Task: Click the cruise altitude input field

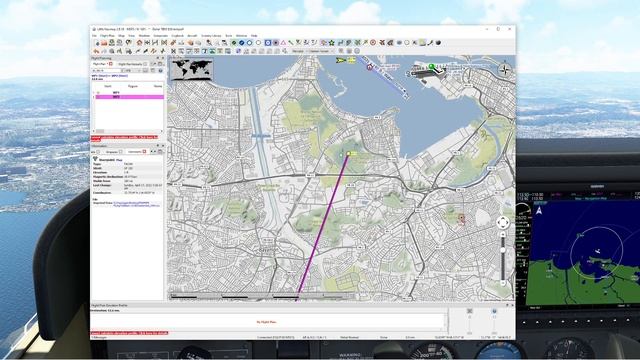Action: point(107,71)
